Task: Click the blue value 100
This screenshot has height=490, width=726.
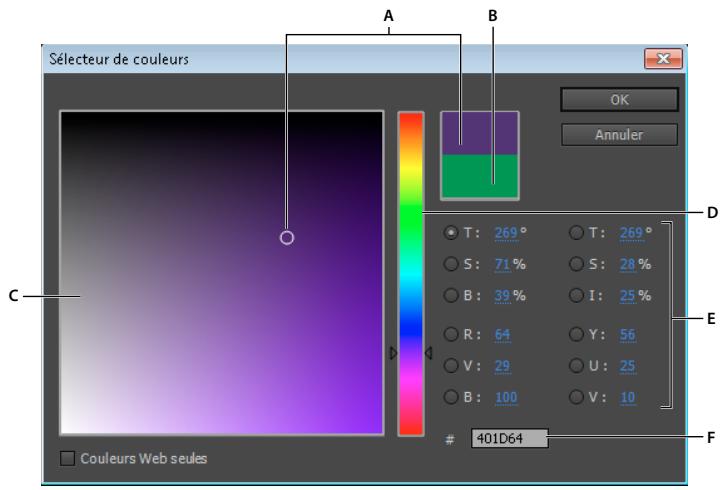Action: [x=506, y=397]
